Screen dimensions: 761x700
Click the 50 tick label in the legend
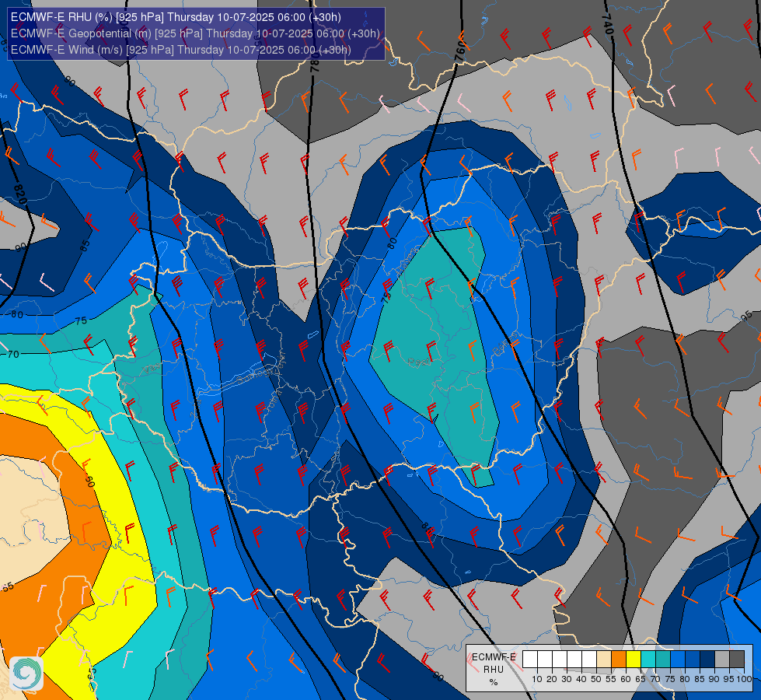pos(596,679)
